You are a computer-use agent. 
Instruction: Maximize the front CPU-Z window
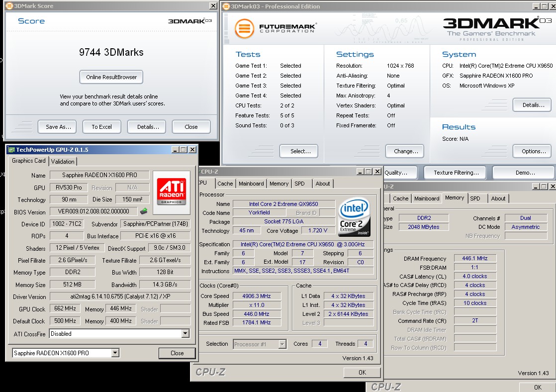(369, 172)
